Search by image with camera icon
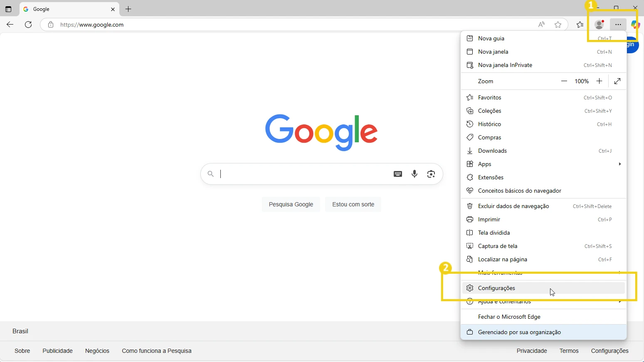Screen dimensions: 644x362 point(431,174)
